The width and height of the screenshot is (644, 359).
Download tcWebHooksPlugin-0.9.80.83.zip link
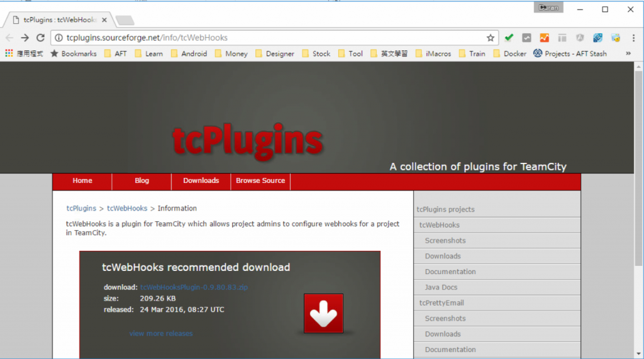pos(194,287)
